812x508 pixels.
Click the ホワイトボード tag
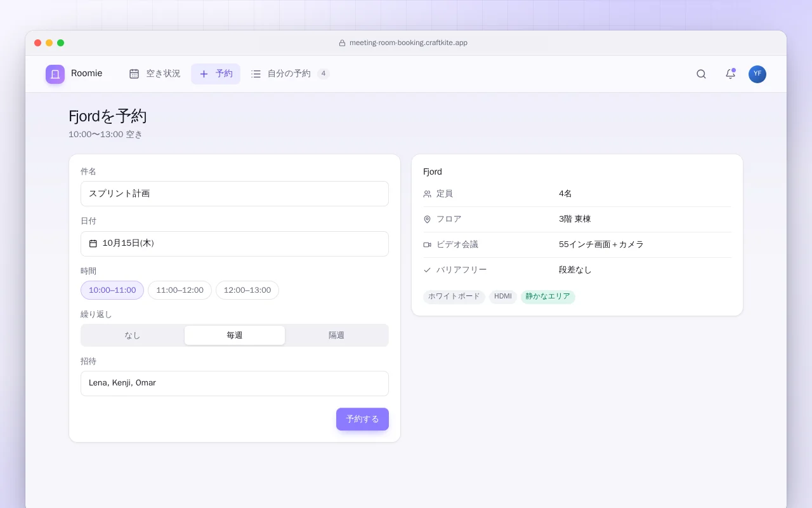[454, 297]
